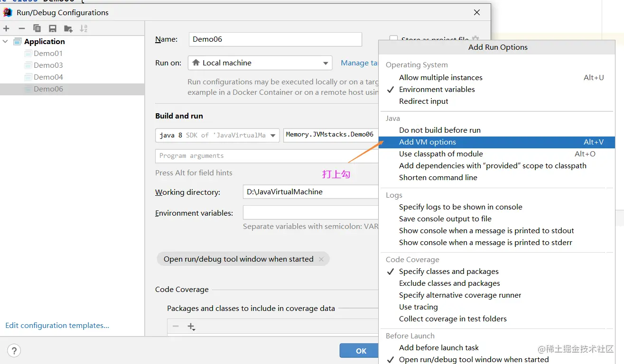Add a coverage package with plus icon
The image size is (624, 364).
coord(191,327)
